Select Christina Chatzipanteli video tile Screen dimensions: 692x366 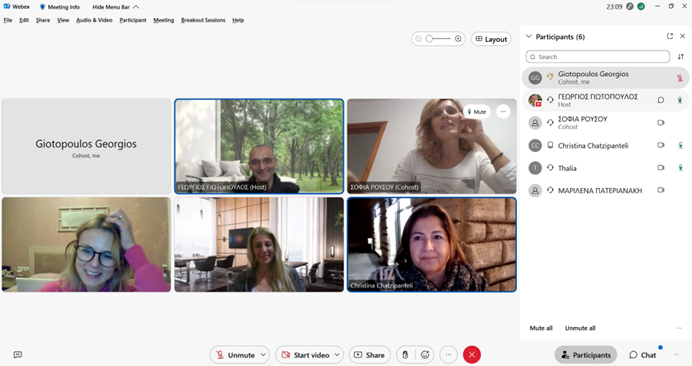[432, 245]
